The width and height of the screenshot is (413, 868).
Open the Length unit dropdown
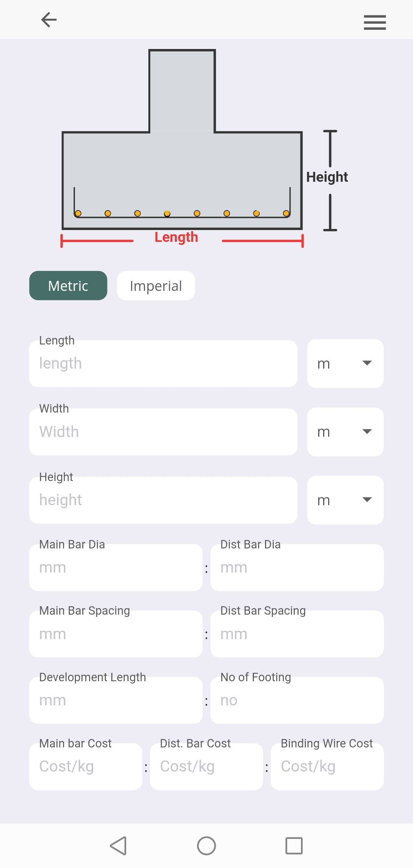pos(345,364)
